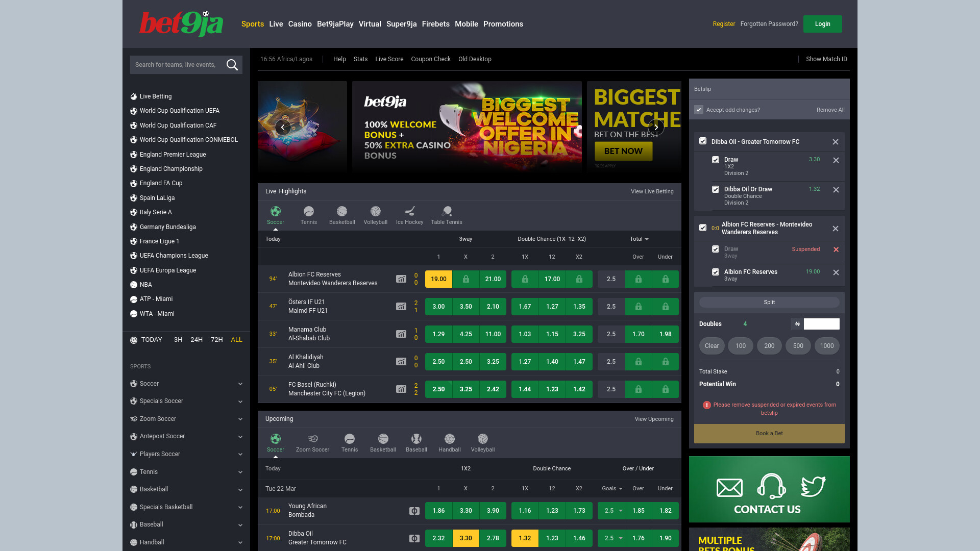The image size is (980, 551).
Task: Remove Dibba Oil Or Draw selection
Action: 836,190
